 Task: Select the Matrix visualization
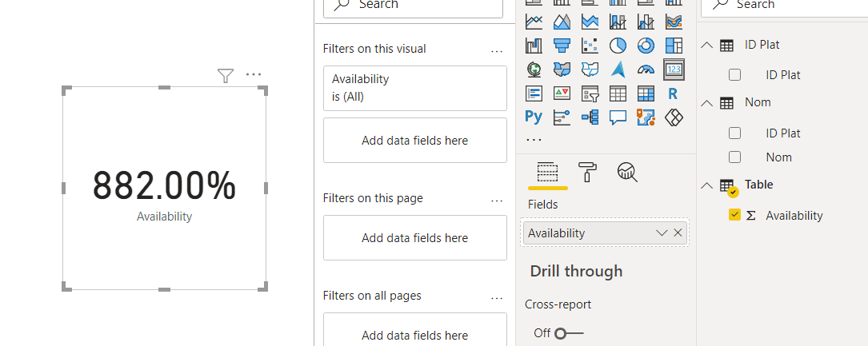[x=646, y=93]
